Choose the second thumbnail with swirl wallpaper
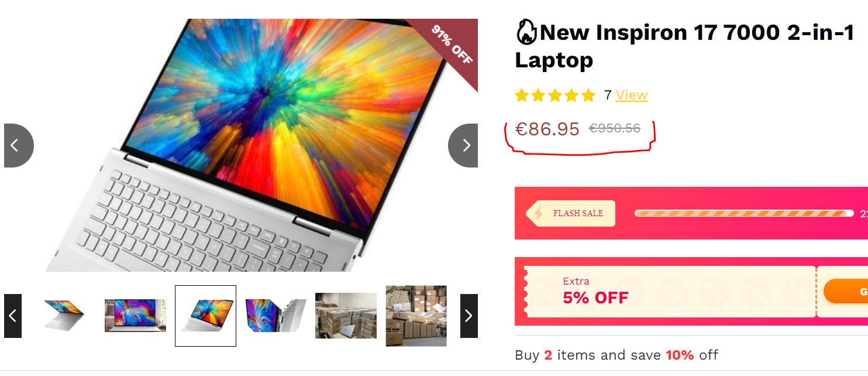The height and width of the screenshot is (376, 868). tap(135, 316)
